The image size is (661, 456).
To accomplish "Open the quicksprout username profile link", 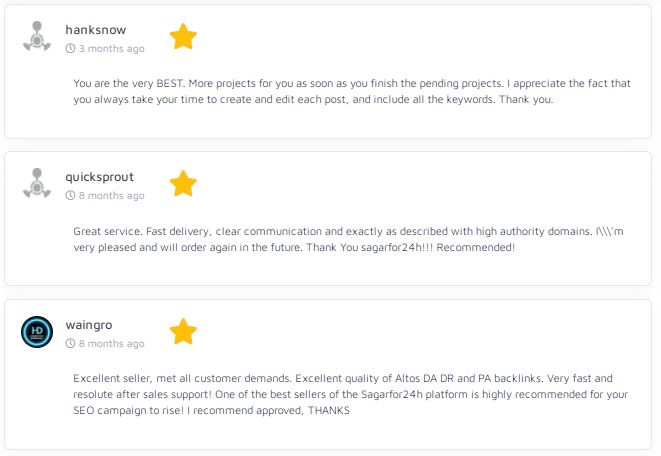I will pos(100,177).
